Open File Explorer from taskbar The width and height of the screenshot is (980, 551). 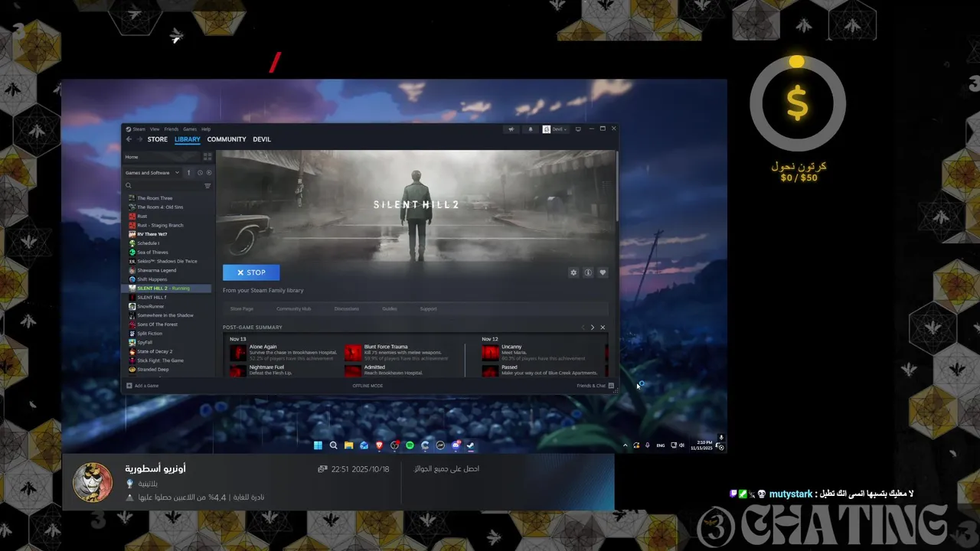[x=348, y=445]
